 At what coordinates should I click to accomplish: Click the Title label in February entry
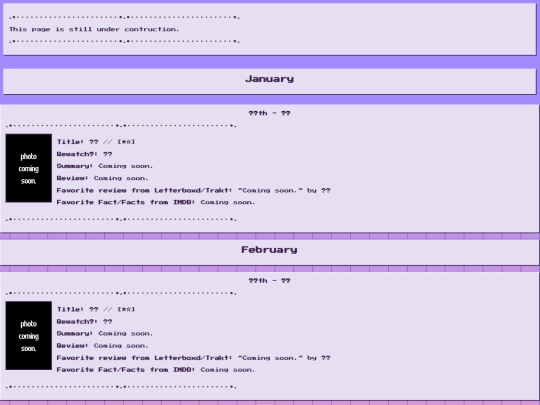70,309
